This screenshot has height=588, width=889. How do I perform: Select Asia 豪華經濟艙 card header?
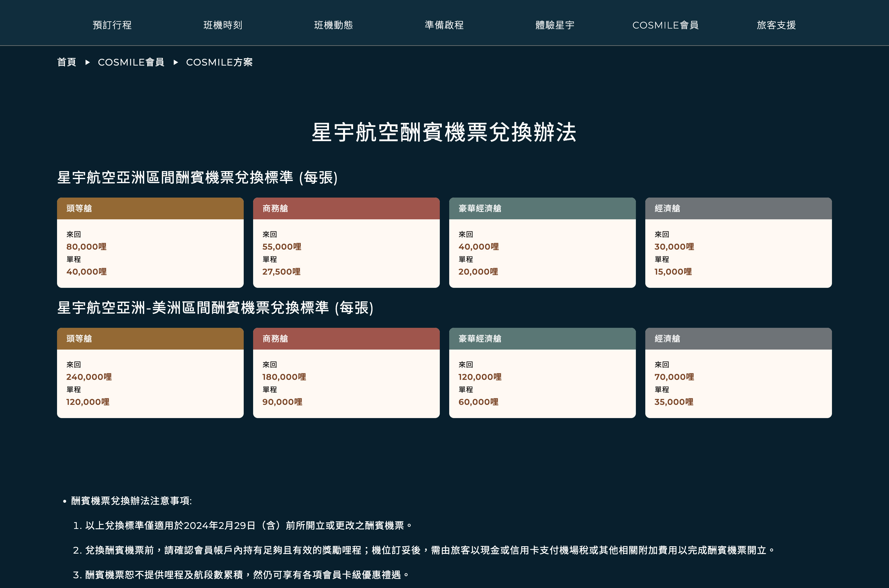click(543, 208)
